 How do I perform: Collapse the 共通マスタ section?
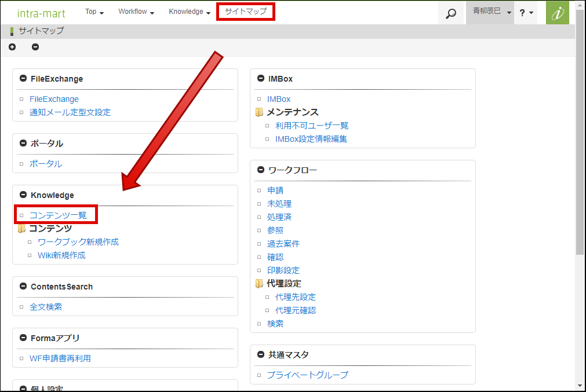[261, 355]
